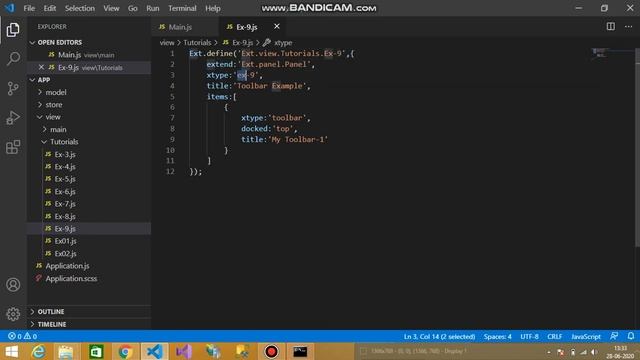Close Ex-9.js in Open Editors list
This screenshot has width=640, height=360.
coord(41,67)
